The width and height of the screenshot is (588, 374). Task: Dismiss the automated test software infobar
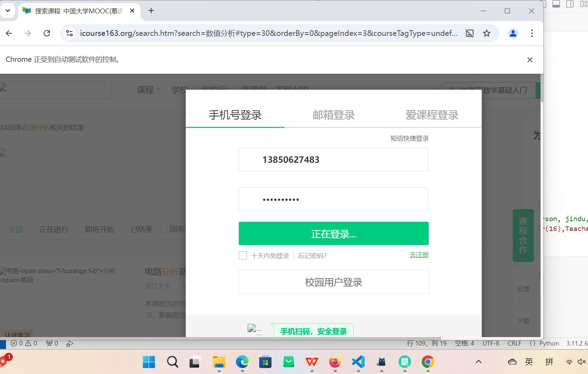pyautogui.click(x=530, y=60)
